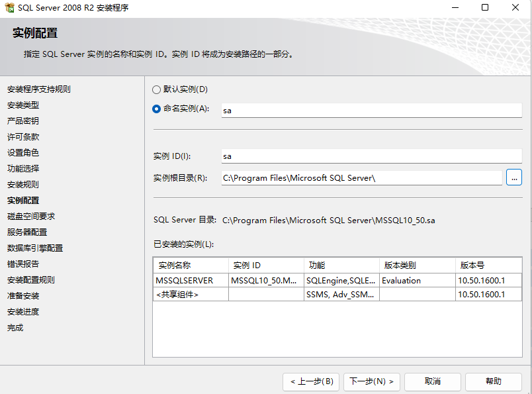This screenshot has width=532, height=394.
Task: Select the MSSQLSERVER instance name cell
Action: [191, 281]
